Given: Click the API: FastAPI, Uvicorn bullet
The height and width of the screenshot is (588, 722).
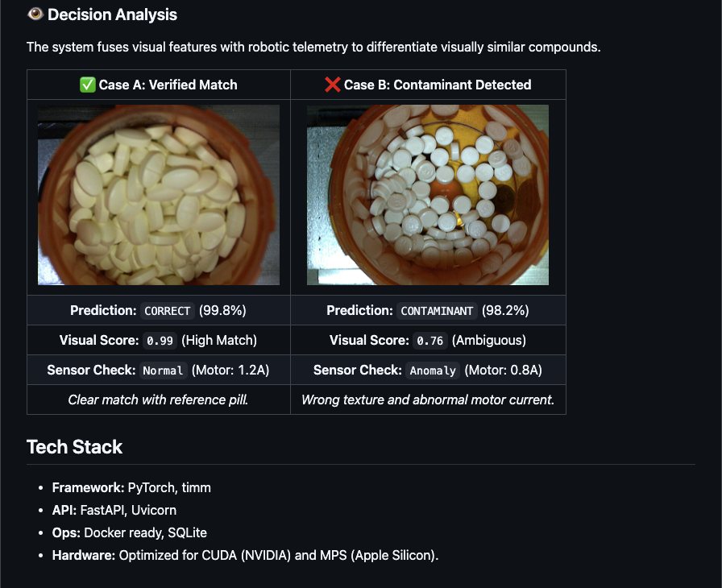Looking at the screenshot, I should (x=114, y=510).
